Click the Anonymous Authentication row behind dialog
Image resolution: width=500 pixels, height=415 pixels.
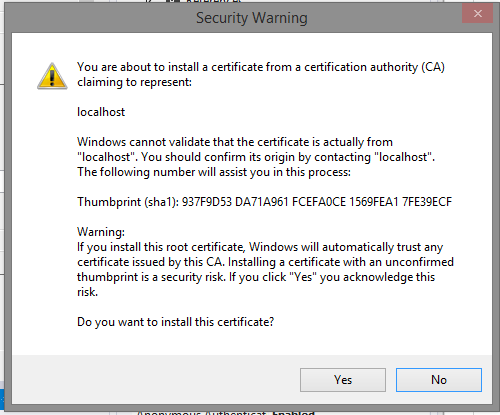pos(202,413)
